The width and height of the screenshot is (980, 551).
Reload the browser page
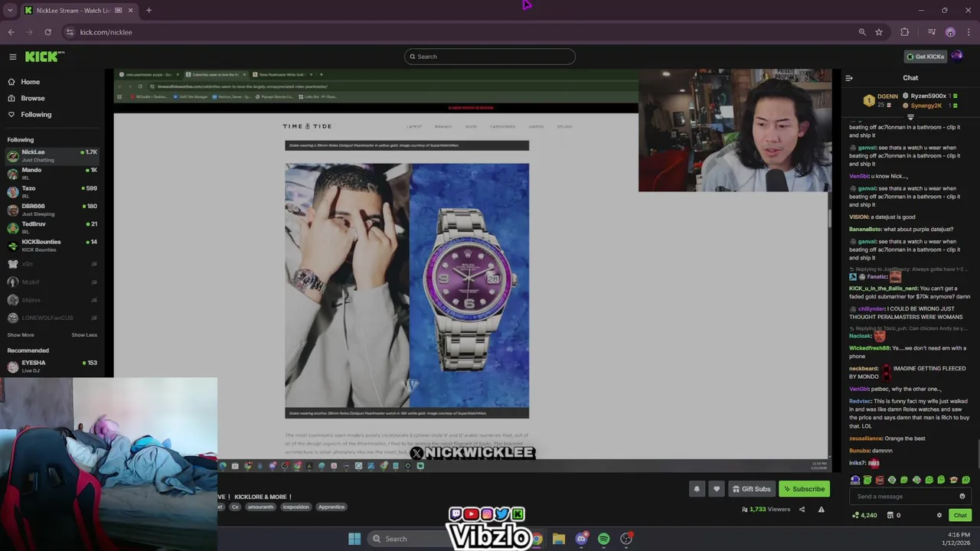(47, 32)
